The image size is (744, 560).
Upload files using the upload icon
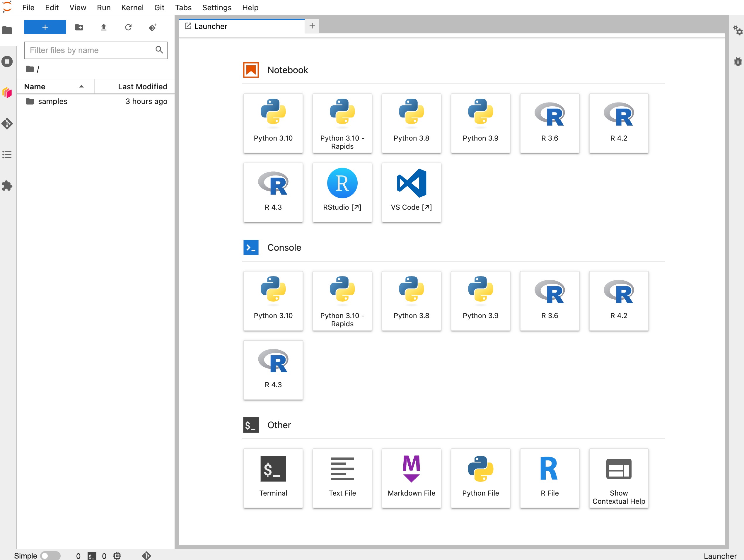104,27
